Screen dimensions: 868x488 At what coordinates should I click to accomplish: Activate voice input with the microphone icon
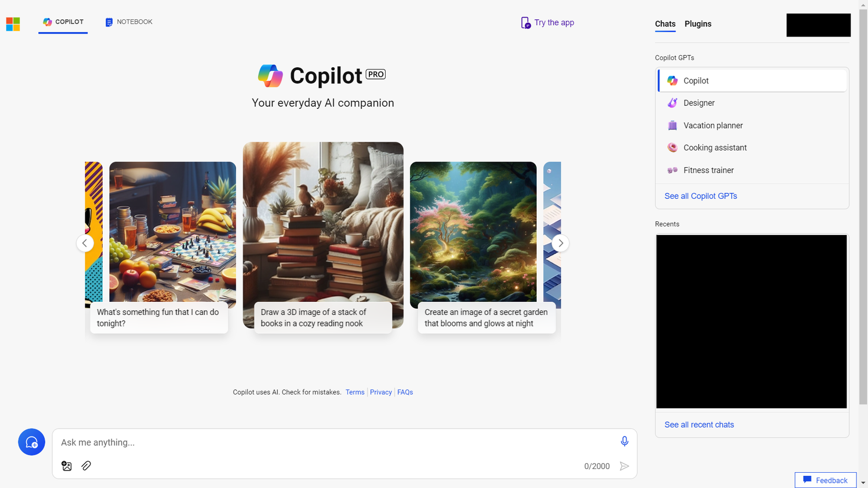(x=624, y=442)
